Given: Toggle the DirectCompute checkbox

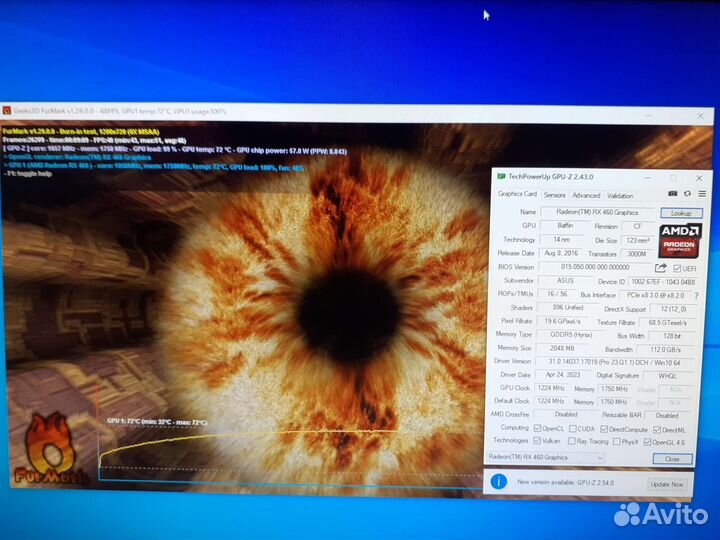Looking at the screenshot, I should tap(604, 429).
